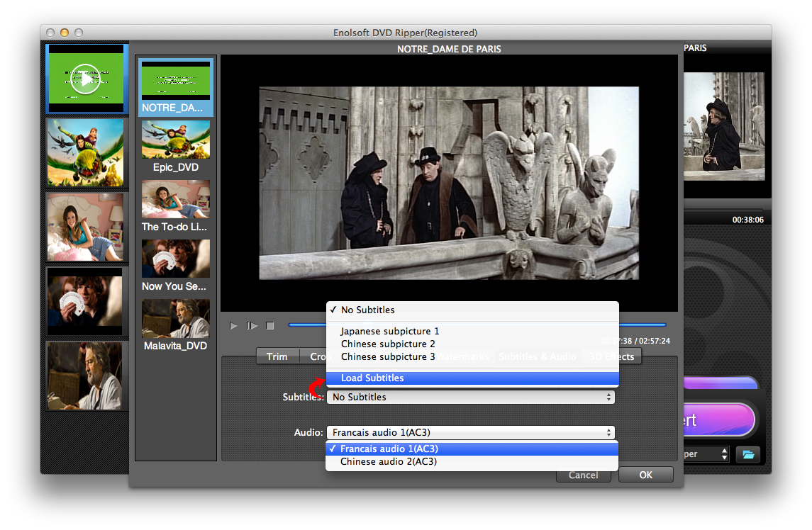Select the NOTRE_DA... thumbnail in editor list
This screenshot has height=530, width=812.
click(x=176, y=87)
